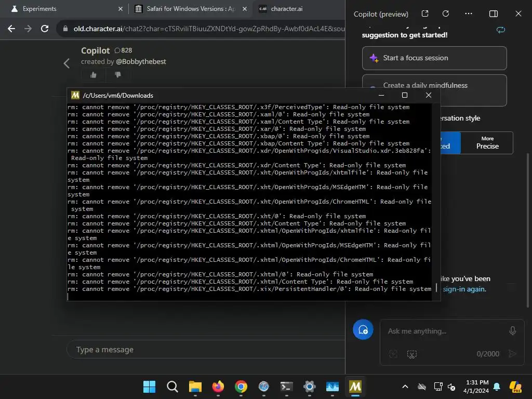Click the MSYS terminal title bar icon

(x=75, y=96)
